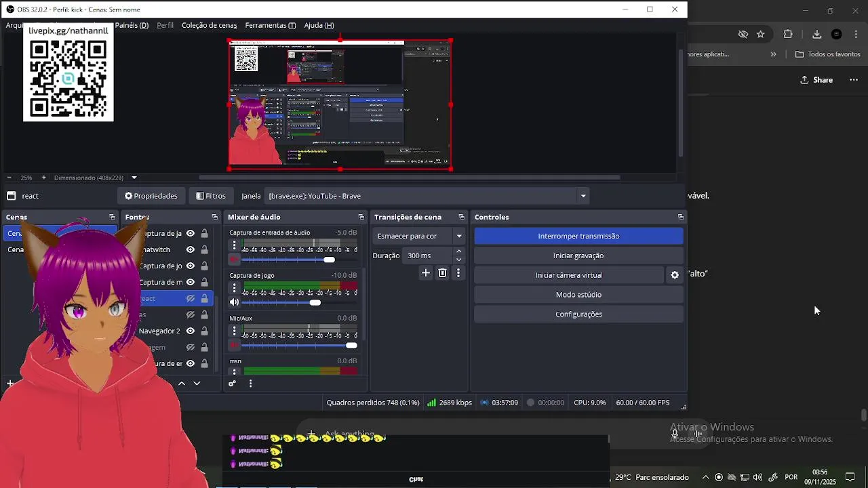Viewport: 868px width, 488px height.
Task: Open advanced audio properties gear
Action: click(232, 384)
